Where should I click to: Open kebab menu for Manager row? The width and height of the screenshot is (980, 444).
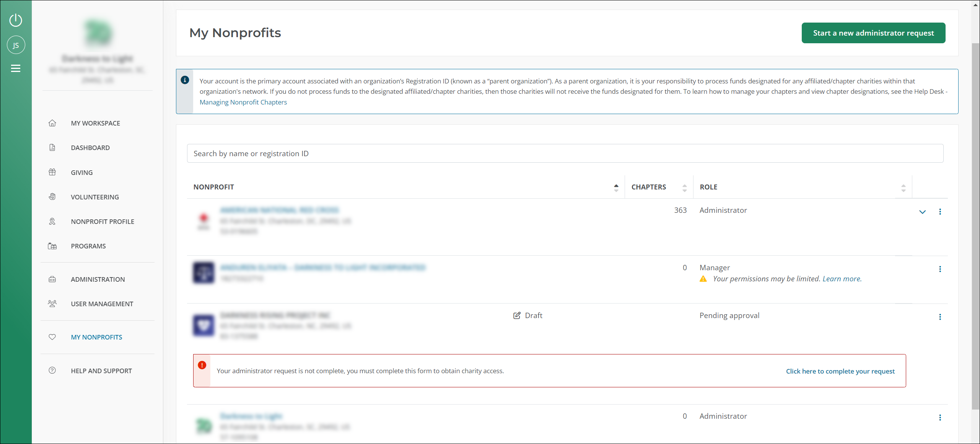(940, 269)
